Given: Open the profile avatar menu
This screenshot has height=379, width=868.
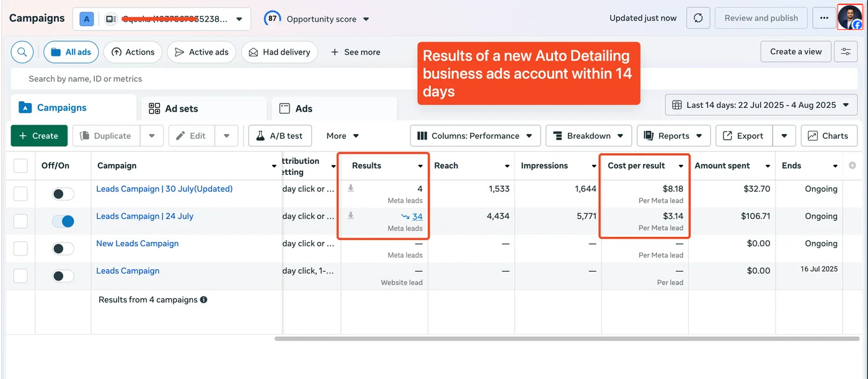Looking at the screenshot, I should pyautogui.click(x=850, y=17).
